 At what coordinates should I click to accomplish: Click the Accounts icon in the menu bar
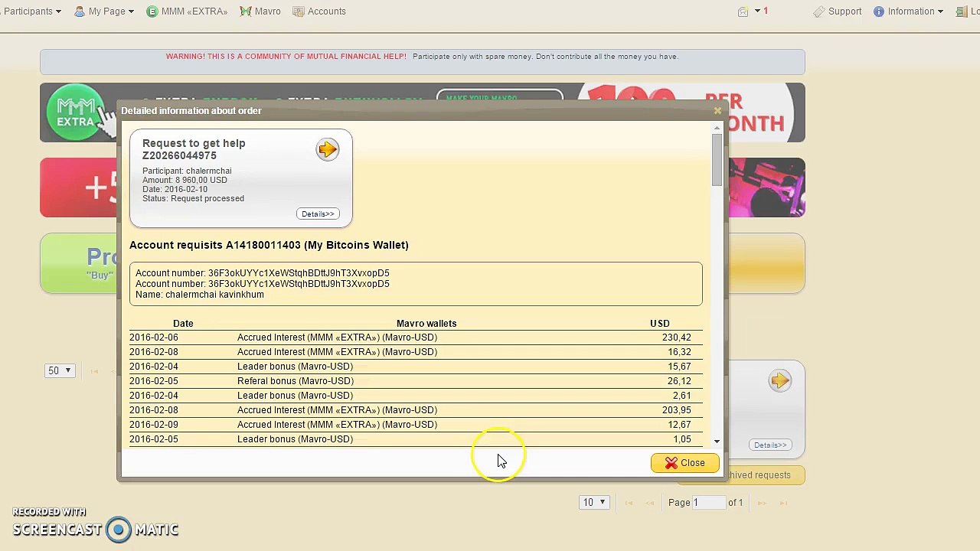[299, 11]
